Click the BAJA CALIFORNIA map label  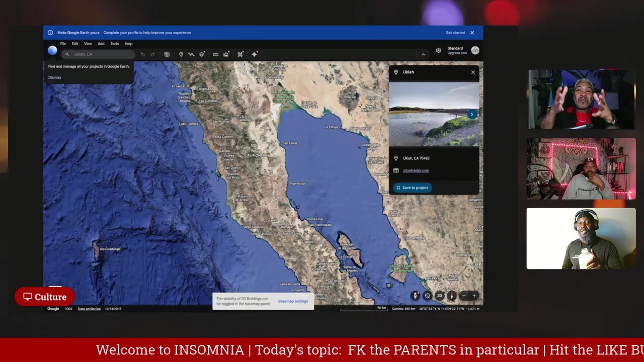pos(256,153)
